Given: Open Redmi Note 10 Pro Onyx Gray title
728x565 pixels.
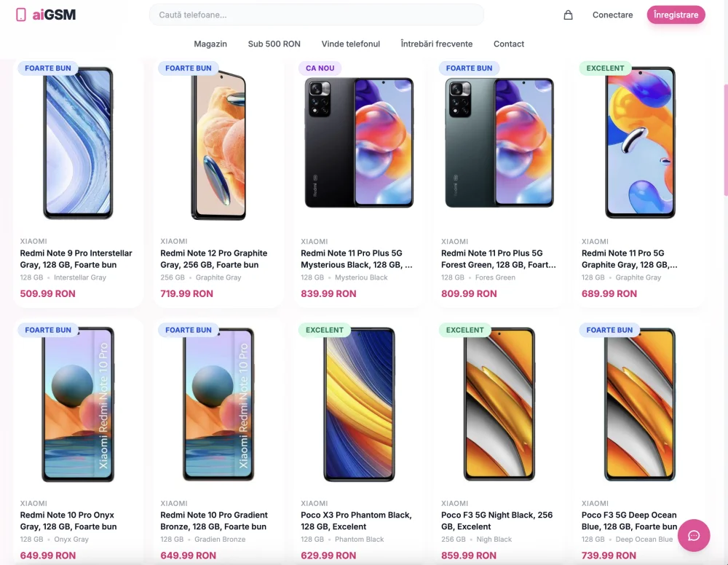Looking at the screenshot, I should pos(68,521).
